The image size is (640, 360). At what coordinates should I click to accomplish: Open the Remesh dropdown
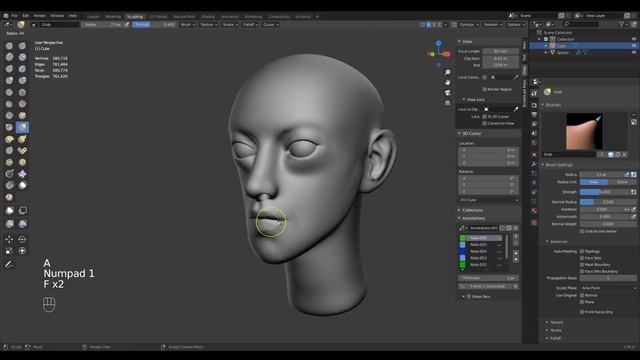click(x=493, y=24)
